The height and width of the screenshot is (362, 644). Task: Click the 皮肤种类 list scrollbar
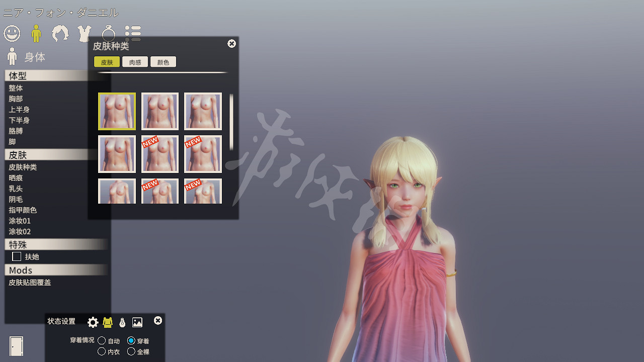(231, 122)
